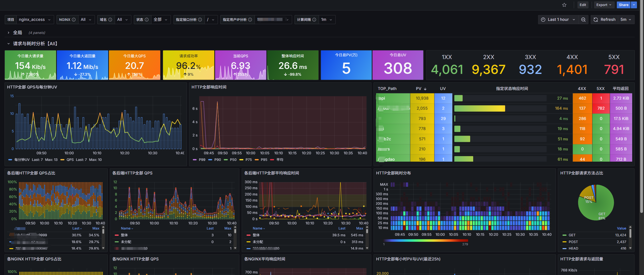Open the 项目 nginx_access dropdown
644x275 pixels.
(35, 20)
